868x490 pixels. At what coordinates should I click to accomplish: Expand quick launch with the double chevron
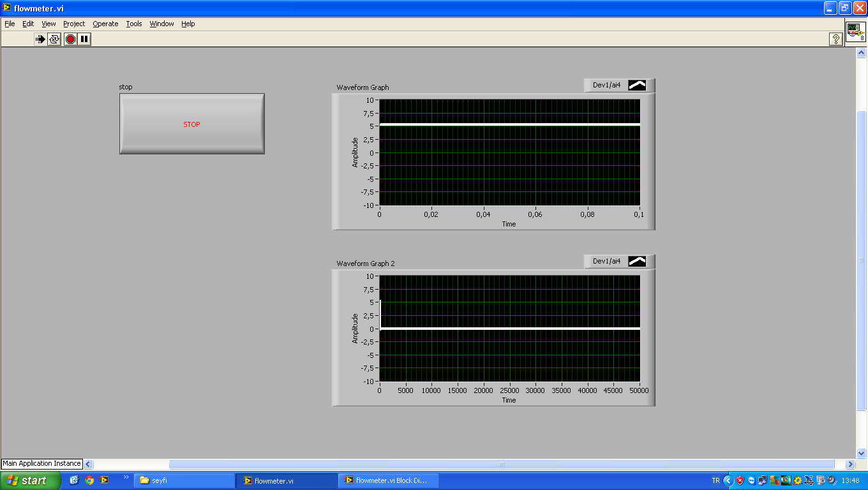(x=126, y=477)
